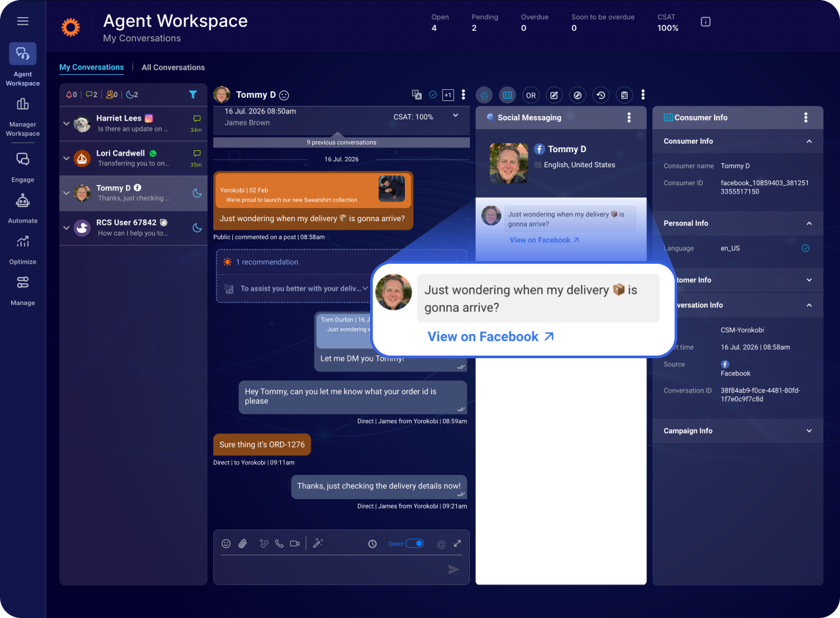Click the magic wand icon
The image size is (840, 618).
[x=318, y=543]
